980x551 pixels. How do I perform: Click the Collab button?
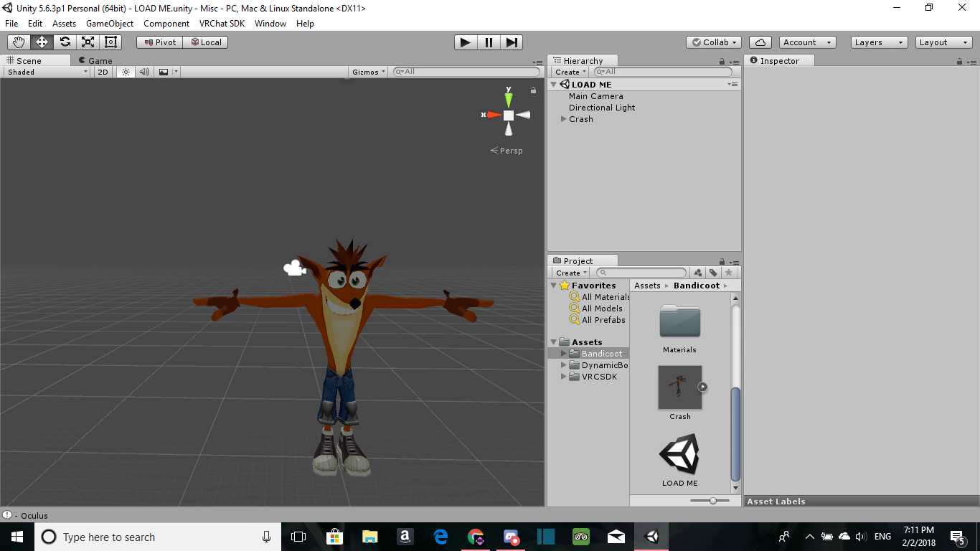713,42
